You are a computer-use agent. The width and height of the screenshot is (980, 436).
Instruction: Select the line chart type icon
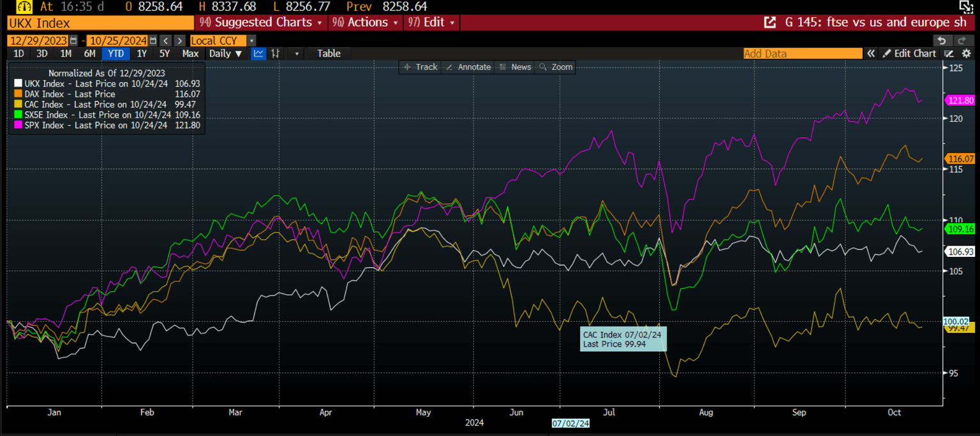pyautogui.click(x=258, y=54)
